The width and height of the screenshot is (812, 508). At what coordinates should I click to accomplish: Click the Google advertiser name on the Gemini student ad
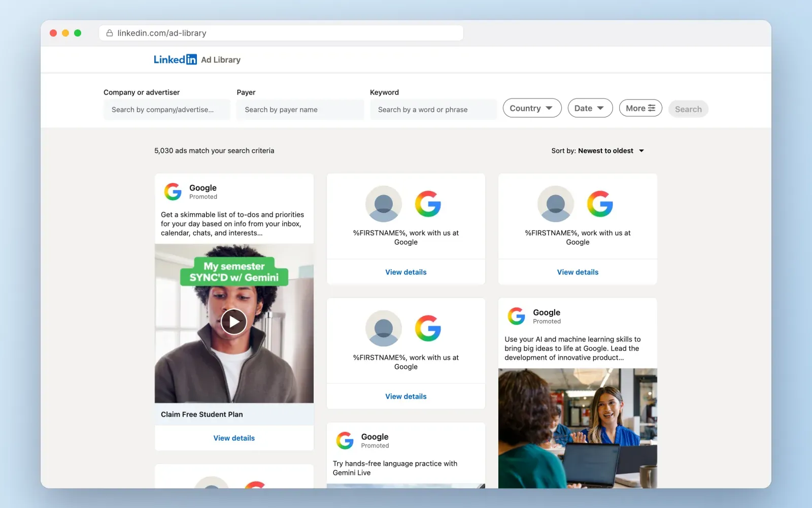click(203, 188)
